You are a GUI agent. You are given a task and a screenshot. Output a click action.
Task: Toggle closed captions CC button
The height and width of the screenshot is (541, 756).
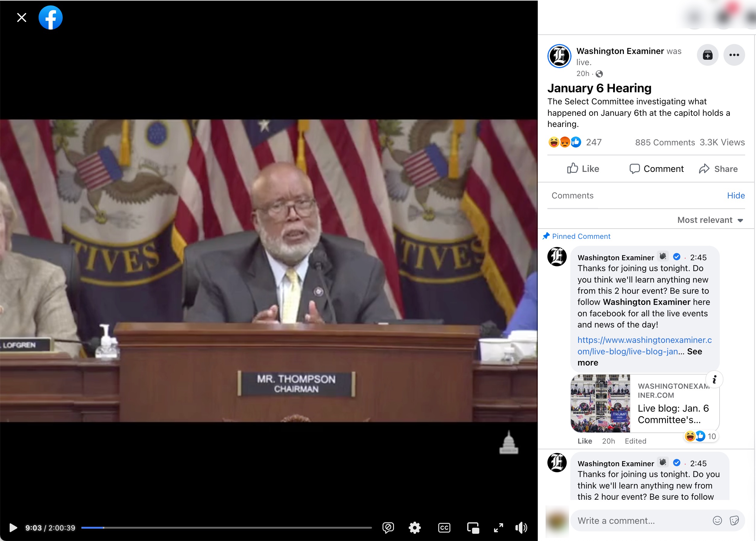pos(444,528)
